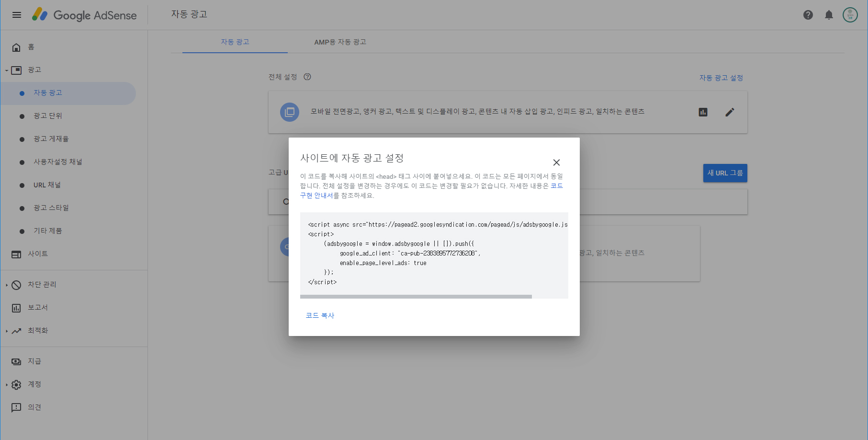The image size is (868, 440).
Task: Click the 광고 ads icon in sidebar
Action: [x=16, y=70]
